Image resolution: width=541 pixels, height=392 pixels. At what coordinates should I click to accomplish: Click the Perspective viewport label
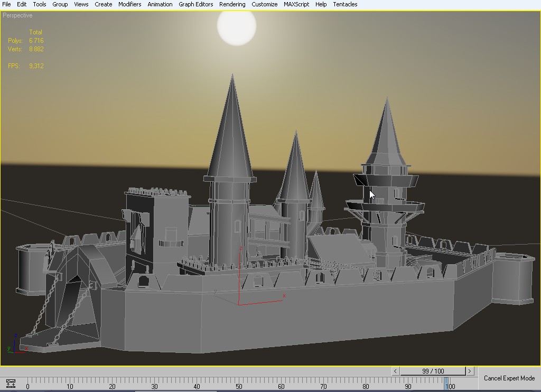tap(17, 15)
